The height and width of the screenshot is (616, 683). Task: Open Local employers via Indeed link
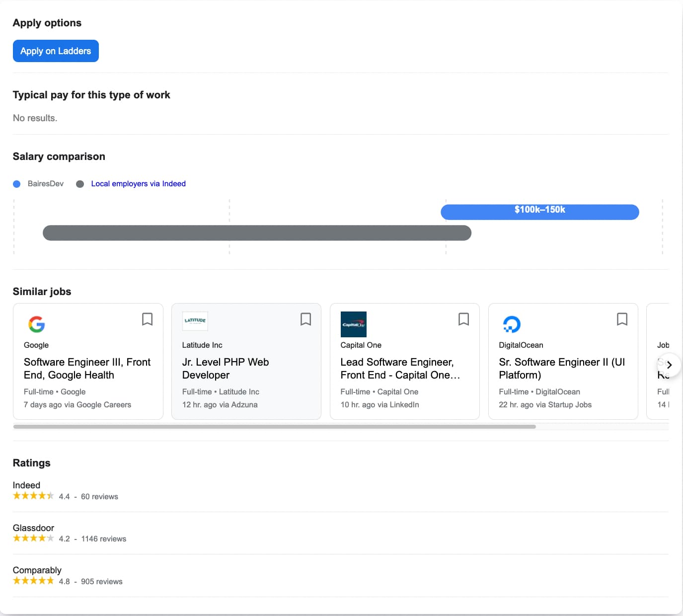coord(138,184)
